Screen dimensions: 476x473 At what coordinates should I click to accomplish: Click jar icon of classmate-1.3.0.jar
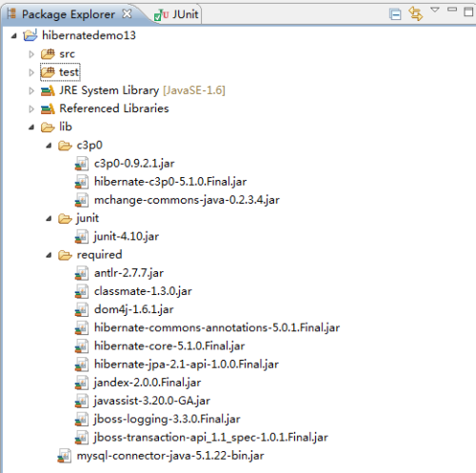(x=82, y=292)
